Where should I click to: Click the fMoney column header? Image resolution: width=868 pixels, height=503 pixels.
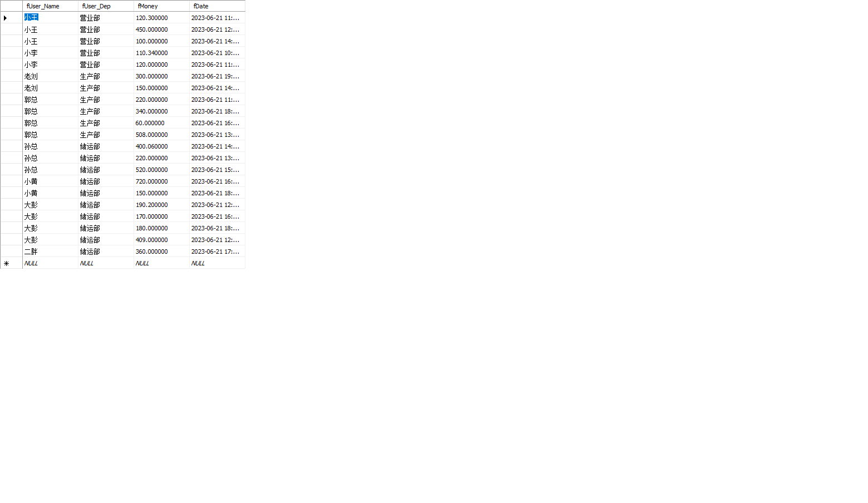pyautogui.click(x=161, y=6)
